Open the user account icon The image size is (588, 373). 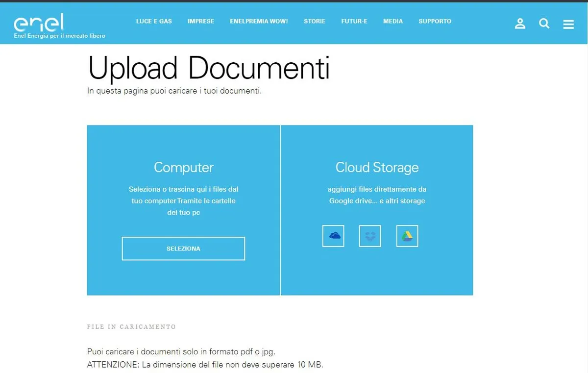pos(520,24)
